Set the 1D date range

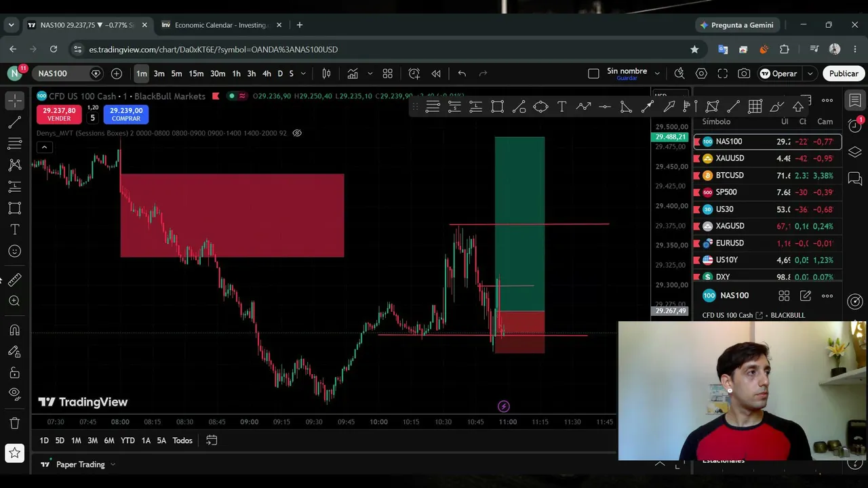coord(44,441)
